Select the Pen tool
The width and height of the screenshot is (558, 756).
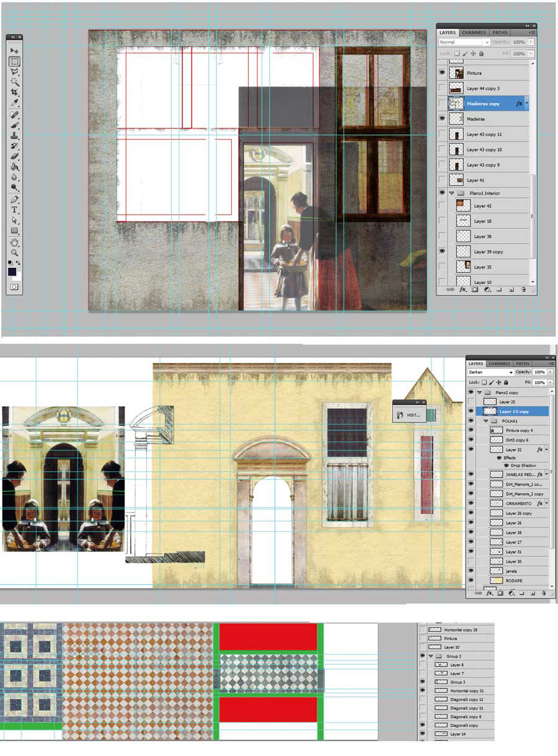point(14,200)
